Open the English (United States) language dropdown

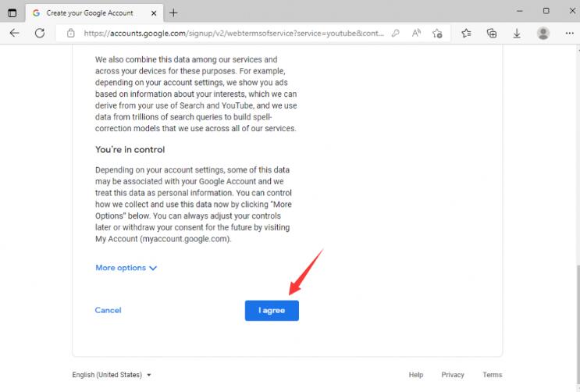[112, 375]
